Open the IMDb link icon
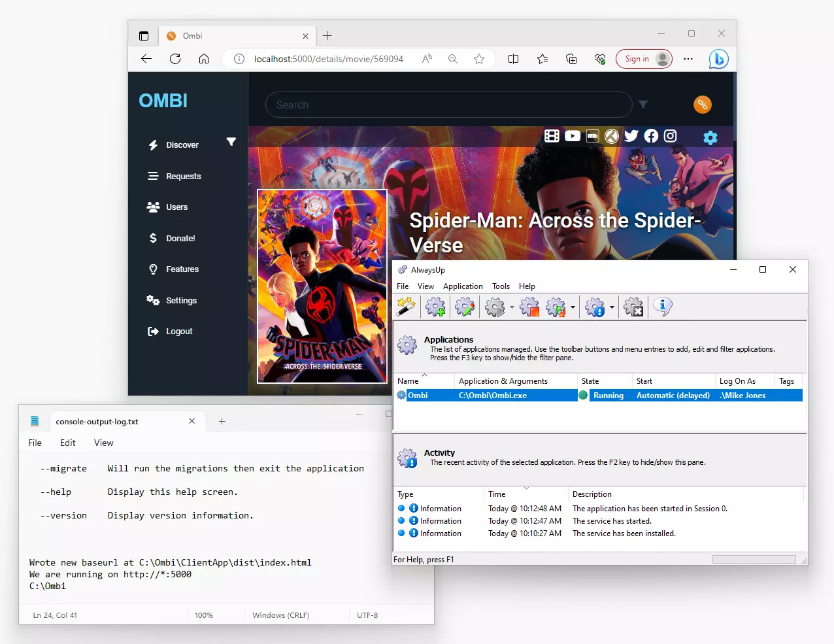The width and height of the screenshot is (834, 644). pyautogui.click(x=593, y=136)
